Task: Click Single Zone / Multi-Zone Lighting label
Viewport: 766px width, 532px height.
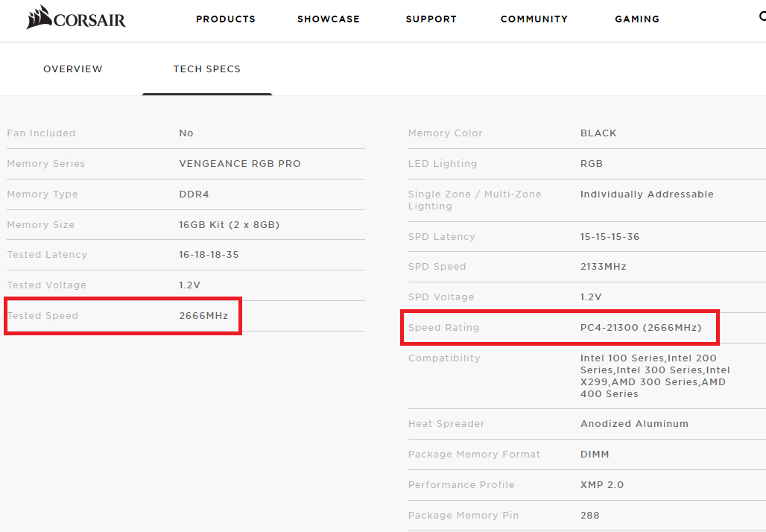Action: (x=475, y=200)
